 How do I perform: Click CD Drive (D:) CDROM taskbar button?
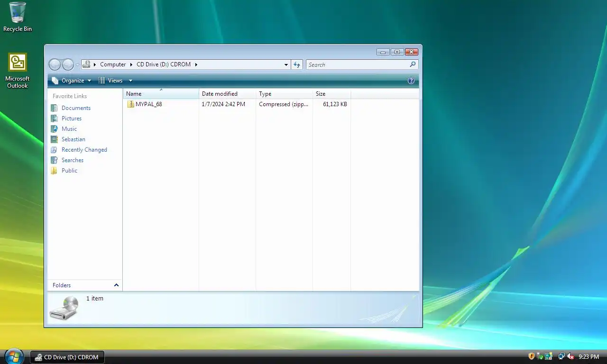[x=67, y=357]
